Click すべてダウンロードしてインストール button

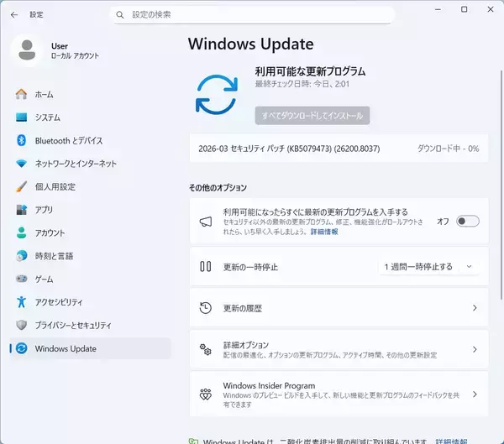click(312, 115)
